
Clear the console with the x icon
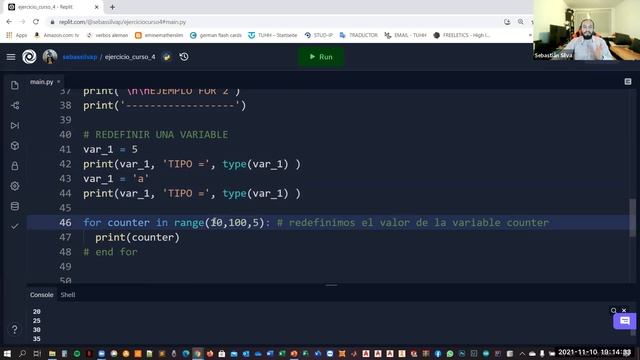(x=624, y=311)
